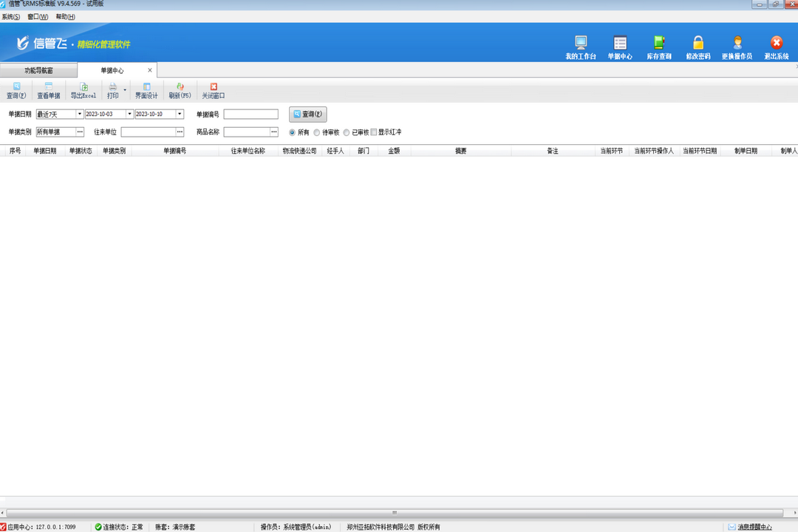Click the 刷新(F5) toolbar icon
798x532 pixels.
click(x=180, y=91)
